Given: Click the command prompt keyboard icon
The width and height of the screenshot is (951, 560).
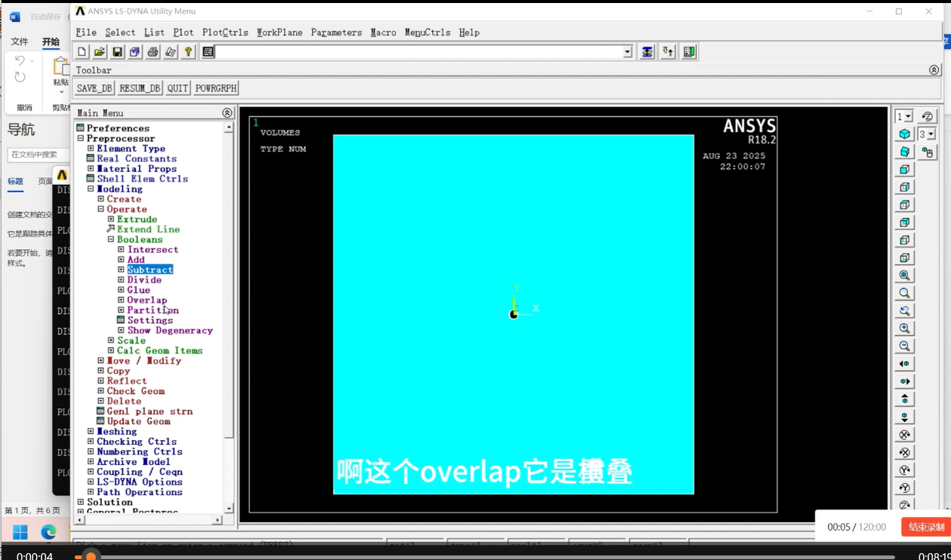Looking at the screenshot, I should [x=208, y=52].
